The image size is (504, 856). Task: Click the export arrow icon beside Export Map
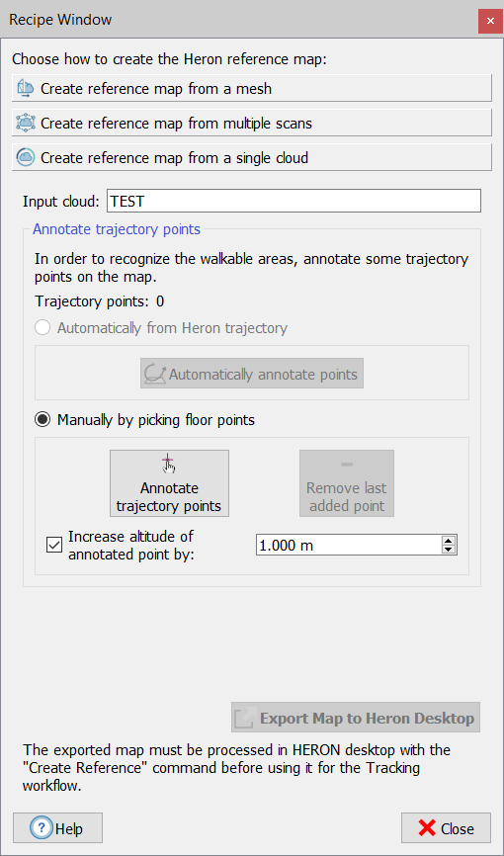[x=244, y=718]
